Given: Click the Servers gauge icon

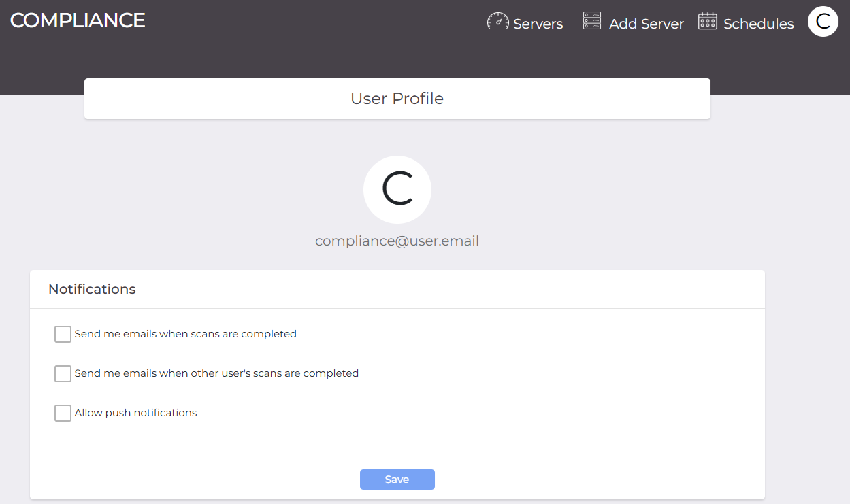Looking at the screenshot, I should (x=498, y=22).
